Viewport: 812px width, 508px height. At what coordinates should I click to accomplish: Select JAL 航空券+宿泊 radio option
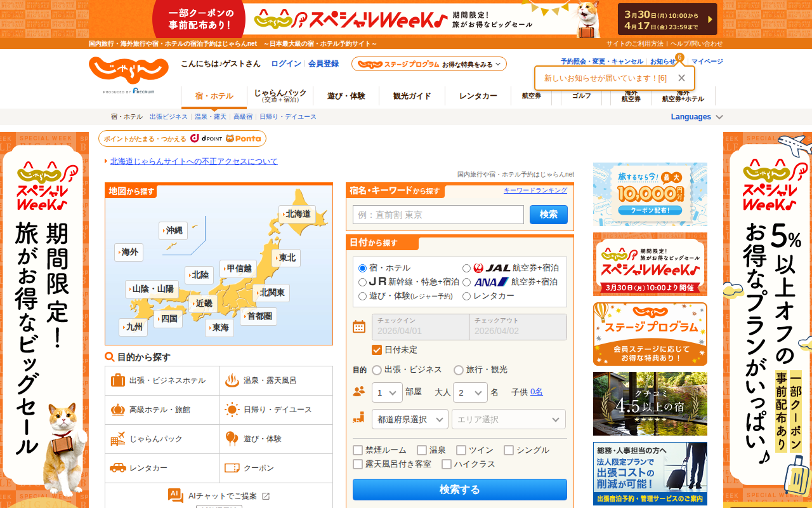click(x=467, y=268)
